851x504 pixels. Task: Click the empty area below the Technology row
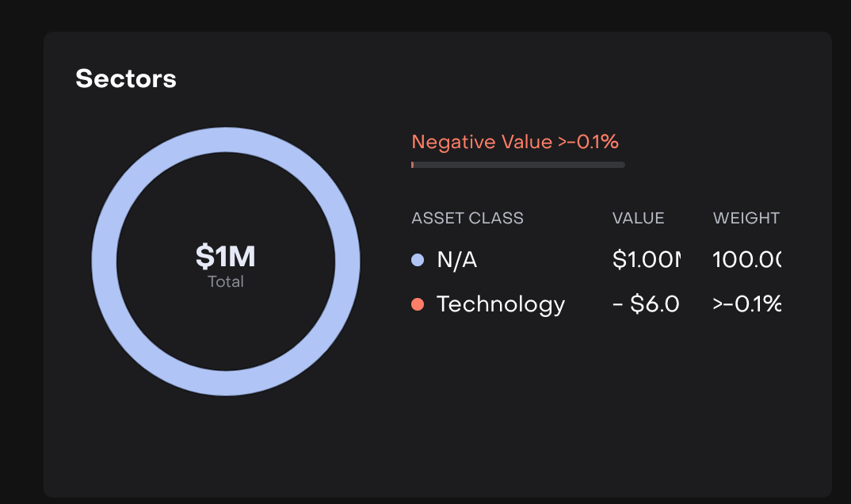594,380
